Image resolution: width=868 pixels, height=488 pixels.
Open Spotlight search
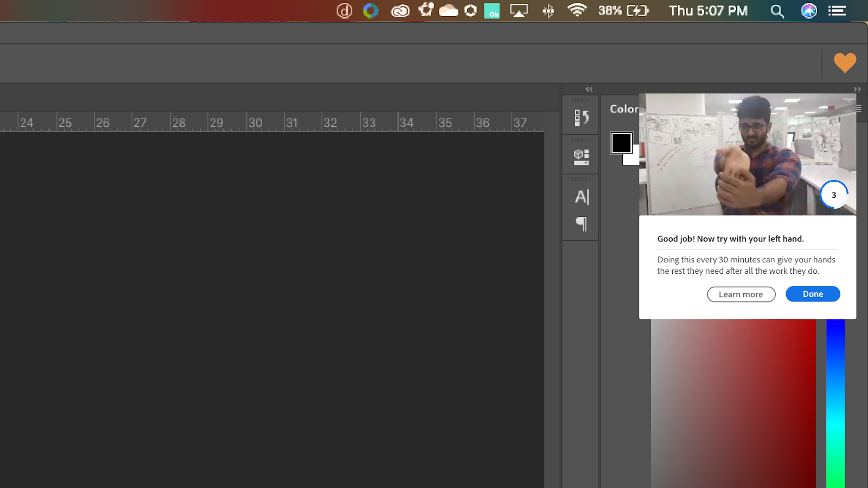pos(777,11)
